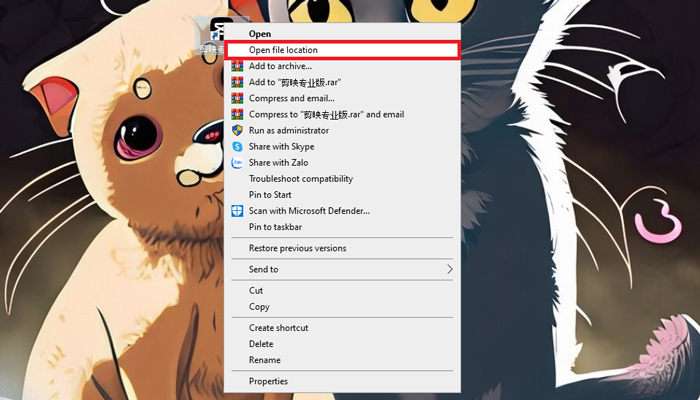The width and height of the screenshot is (700, 400).
Task: Choose Rename from the context menu
Action: point(342,360)
